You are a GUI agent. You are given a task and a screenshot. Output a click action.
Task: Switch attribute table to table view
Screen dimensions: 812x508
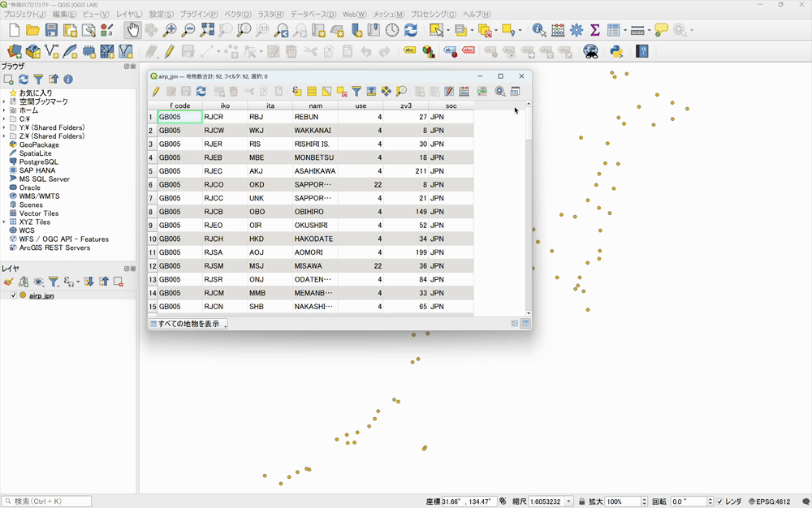click(525, 323)
